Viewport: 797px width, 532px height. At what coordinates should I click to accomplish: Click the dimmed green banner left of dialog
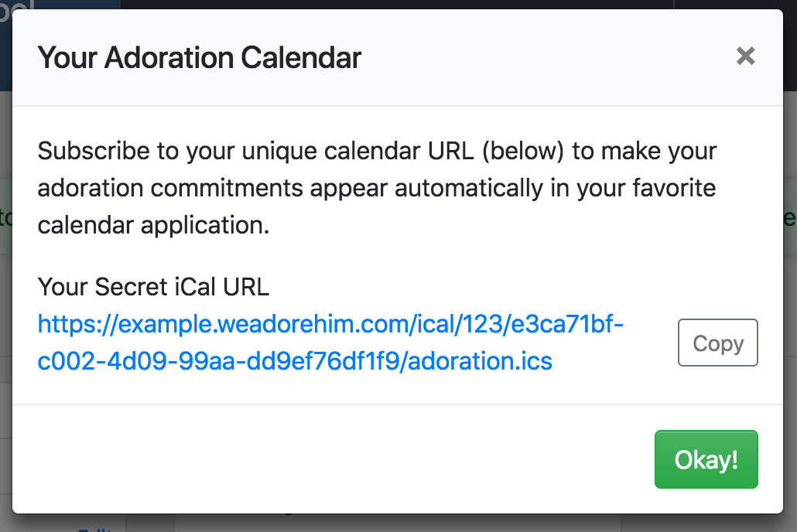(5, 217)
